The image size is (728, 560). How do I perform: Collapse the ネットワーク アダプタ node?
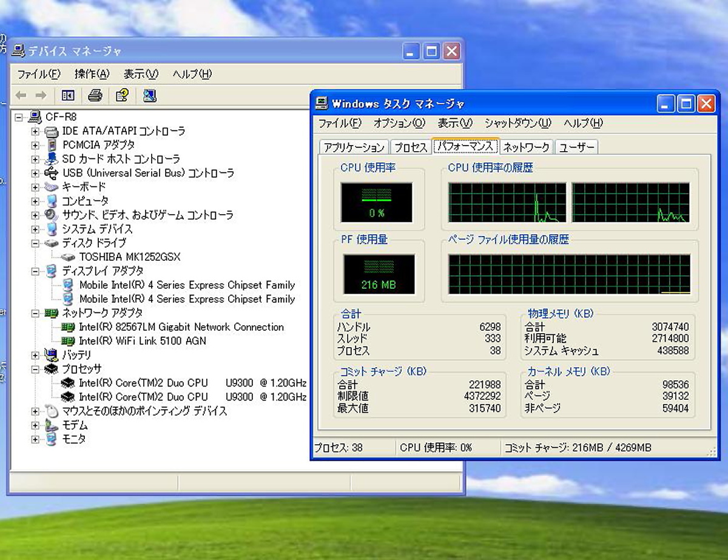tap(35, 313)
